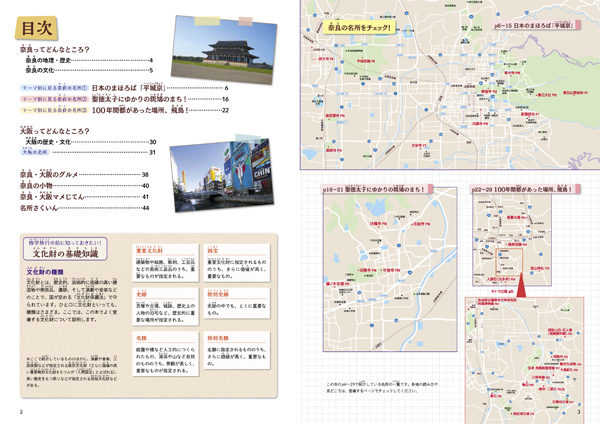Click the yellow テーマ別に見る奈良の名所③ label
Image resolution: width=600 pixels, height=424 pixels.
click(54, 110)
